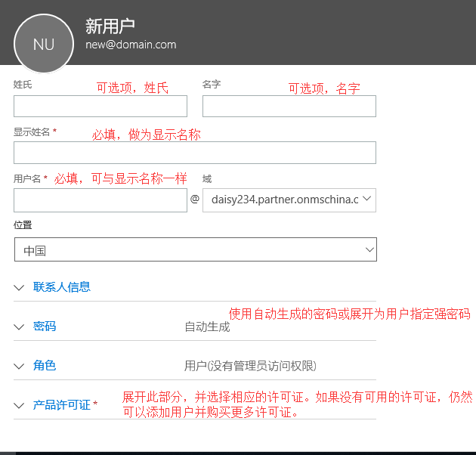Expand the 角色 section label
The width and height of the screenshot is (476, 455).
[x=45, y=366]
